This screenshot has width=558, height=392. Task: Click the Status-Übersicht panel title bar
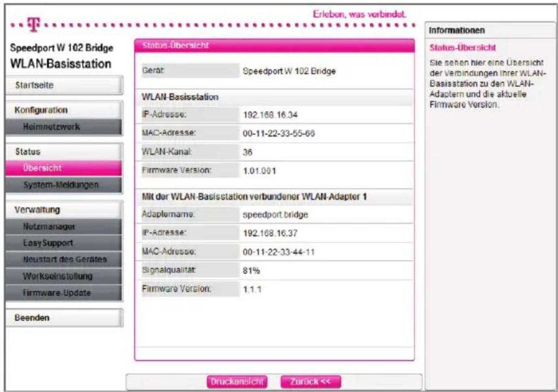(274, 46)
